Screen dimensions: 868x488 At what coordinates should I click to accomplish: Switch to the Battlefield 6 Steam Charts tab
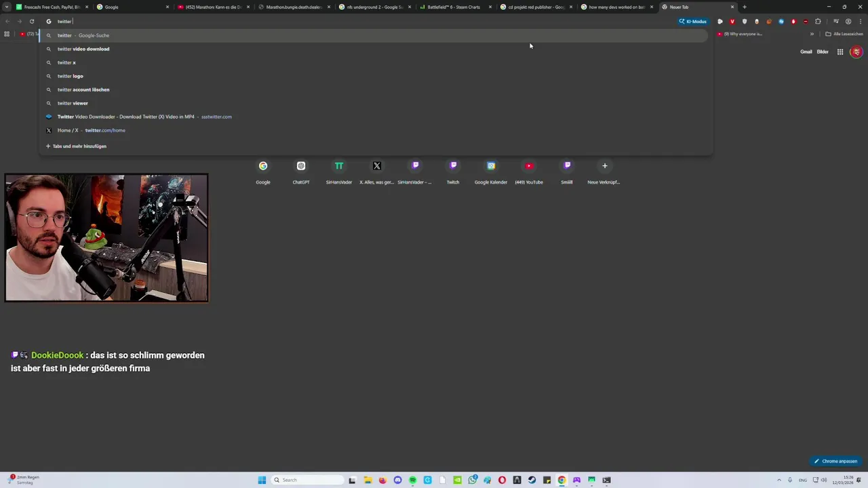(455, 7)
